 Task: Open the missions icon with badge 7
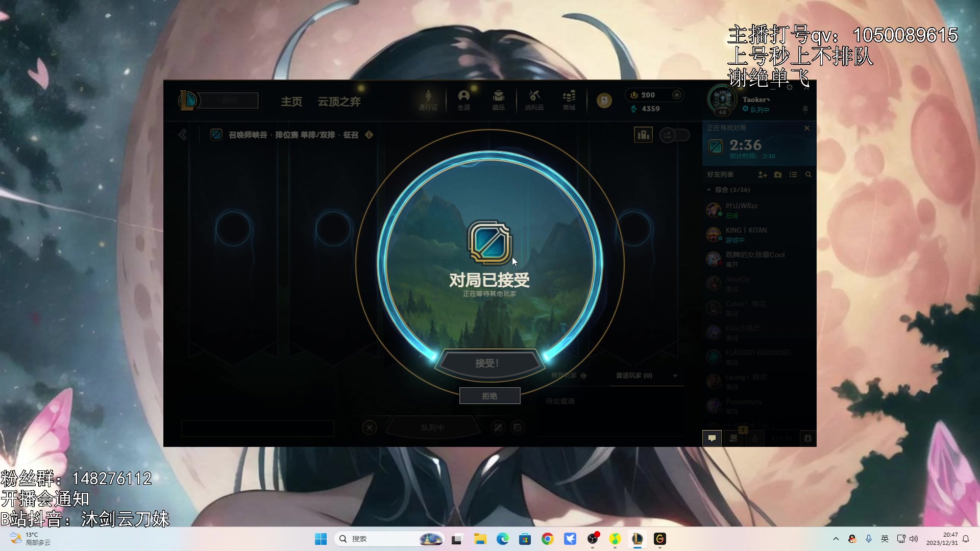click(734, 438)
